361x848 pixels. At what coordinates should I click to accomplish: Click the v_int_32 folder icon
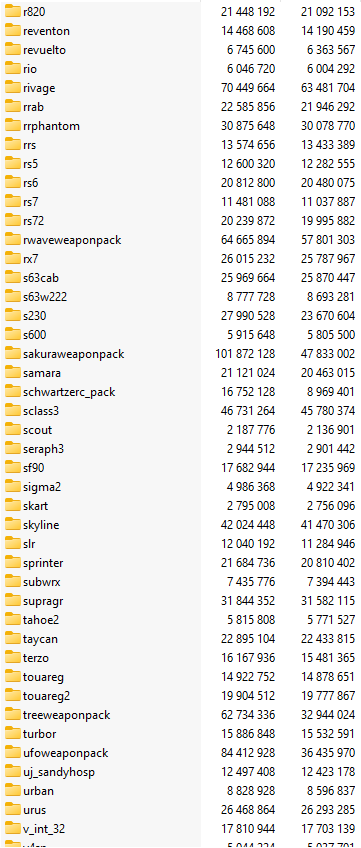click(12, 829)
